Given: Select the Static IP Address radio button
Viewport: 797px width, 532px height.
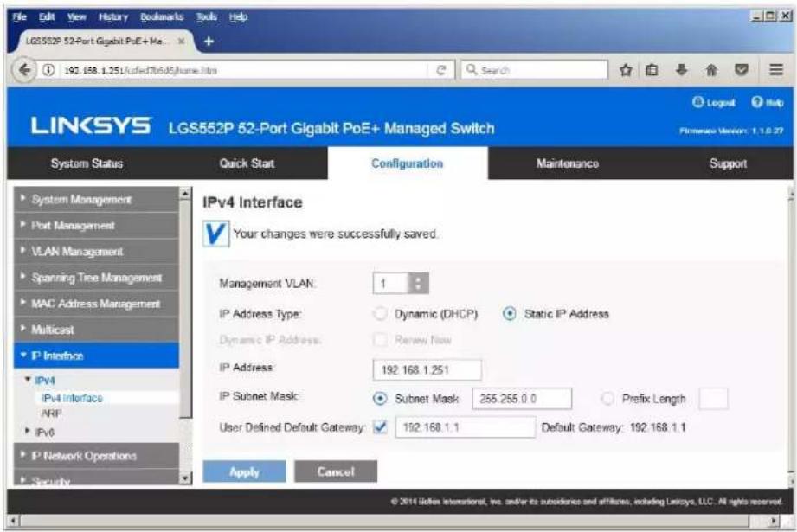Looking at the screenshot, I should click(x=510, y=313).
